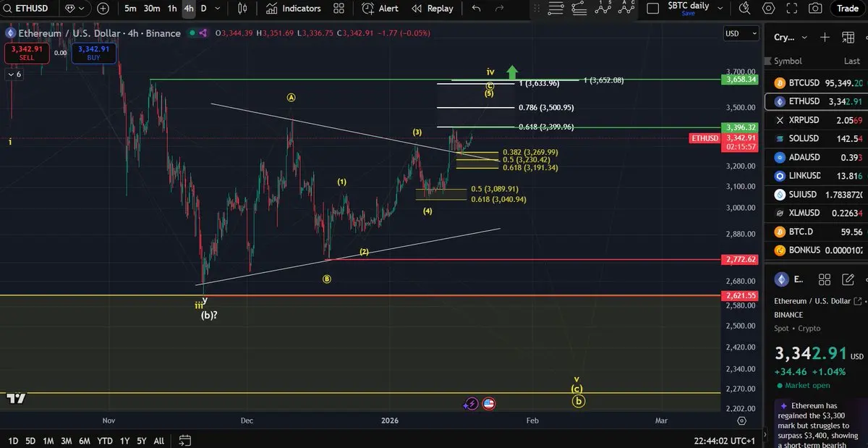Select the Elliott correction wave ABC tool
The height and width of the screenshot is (448, 868).
pos(626,8)
